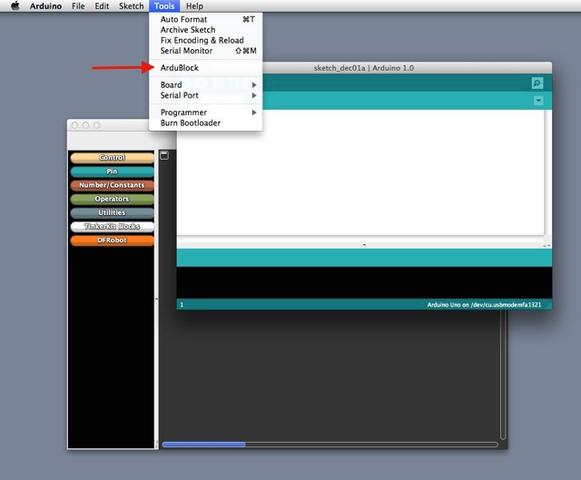
Task: Open the Help menu
Action: point(195,6)
